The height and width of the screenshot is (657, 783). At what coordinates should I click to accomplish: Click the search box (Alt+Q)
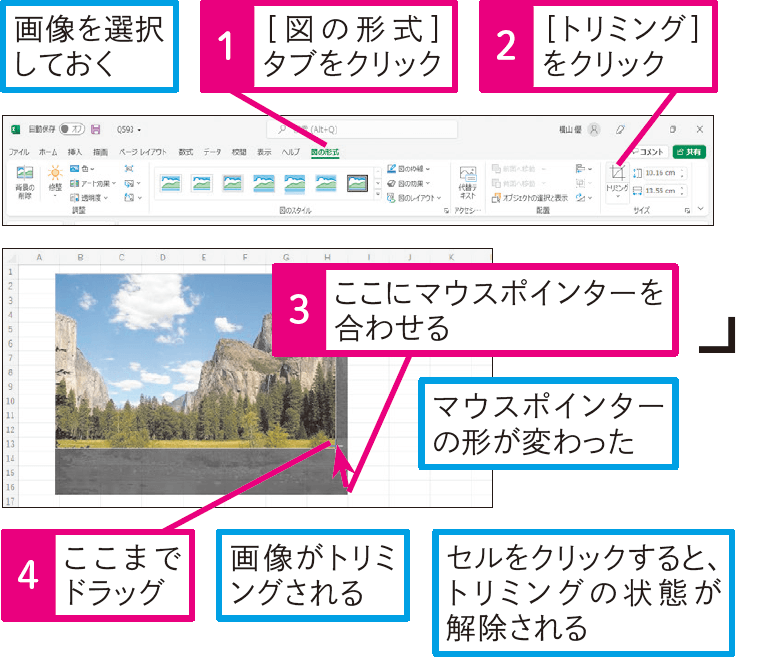point(362,129)
